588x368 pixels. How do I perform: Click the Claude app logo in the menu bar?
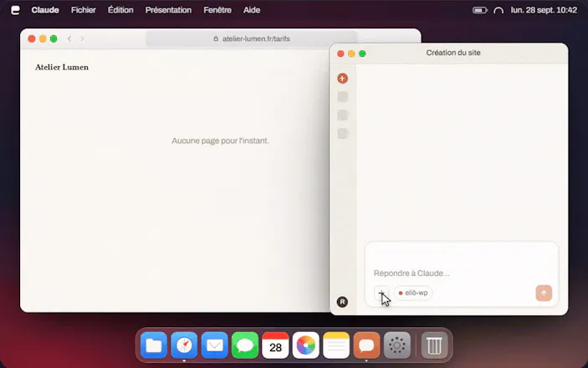click(15, 10)
